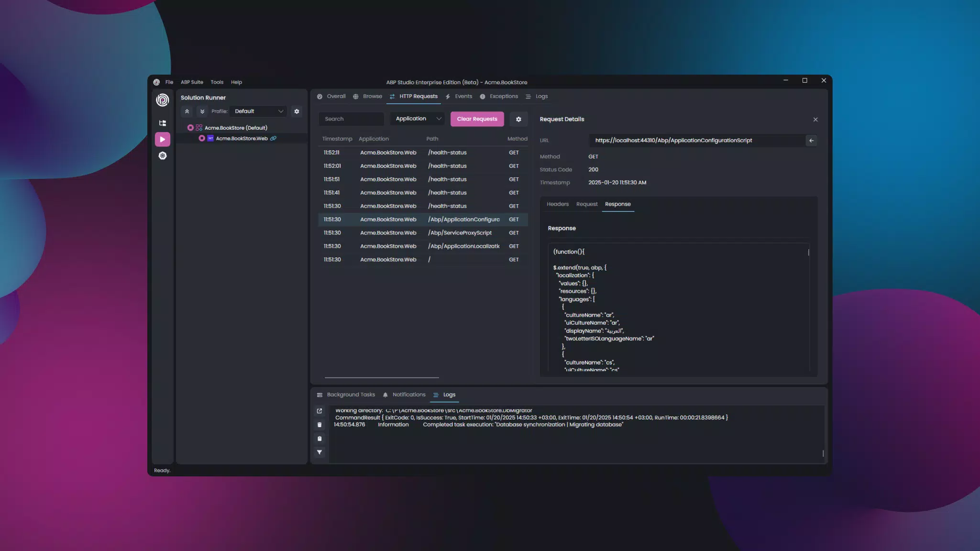Close the Request Details panel
Viewport: 980px width, 551px height.
tap(815, 120)
